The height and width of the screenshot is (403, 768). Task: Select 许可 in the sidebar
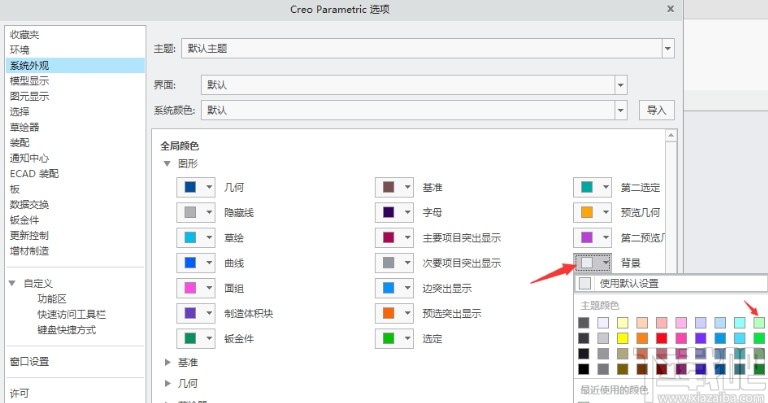pyautogui.click(x=20, y=393)
